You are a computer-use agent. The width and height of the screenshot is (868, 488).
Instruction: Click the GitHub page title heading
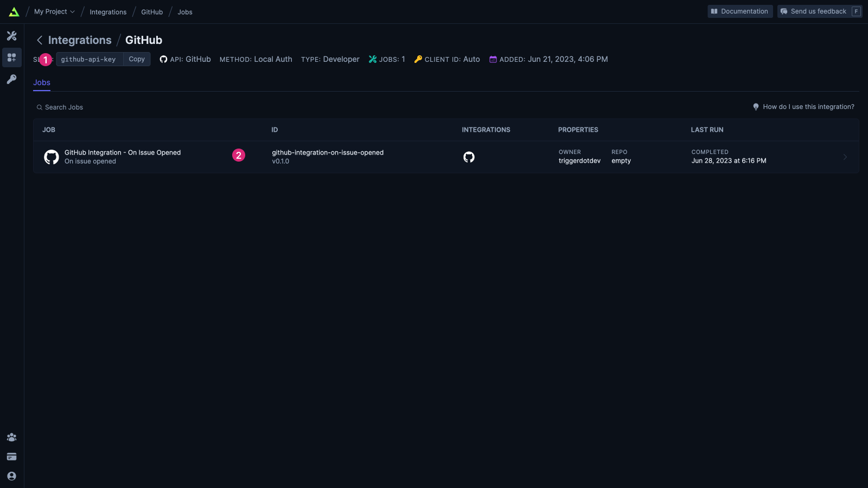click(x=144, y=40)
